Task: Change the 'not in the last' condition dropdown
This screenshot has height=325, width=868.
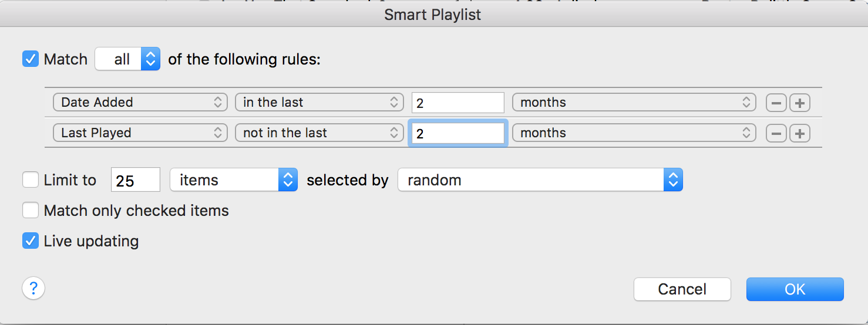Action: coord(319,133)
